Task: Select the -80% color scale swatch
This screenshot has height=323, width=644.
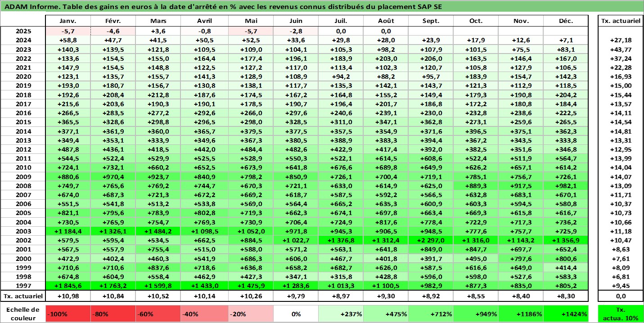Action: click(x=113, y=314)
